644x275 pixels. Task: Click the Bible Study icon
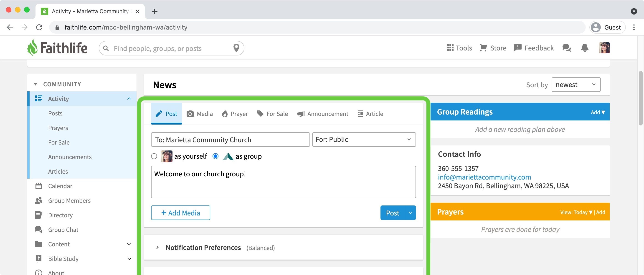(x=38, y=258)
